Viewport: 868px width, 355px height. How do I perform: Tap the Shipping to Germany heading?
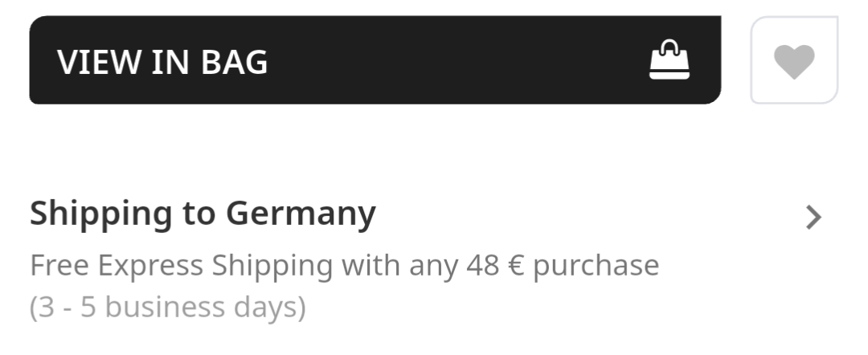click(x=203, y=214)
